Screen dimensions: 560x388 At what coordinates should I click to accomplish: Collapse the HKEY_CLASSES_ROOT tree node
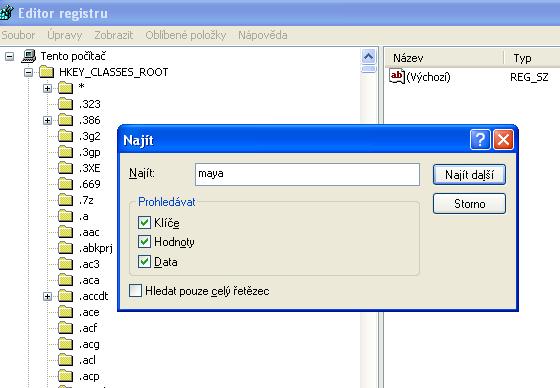(28, 72)
